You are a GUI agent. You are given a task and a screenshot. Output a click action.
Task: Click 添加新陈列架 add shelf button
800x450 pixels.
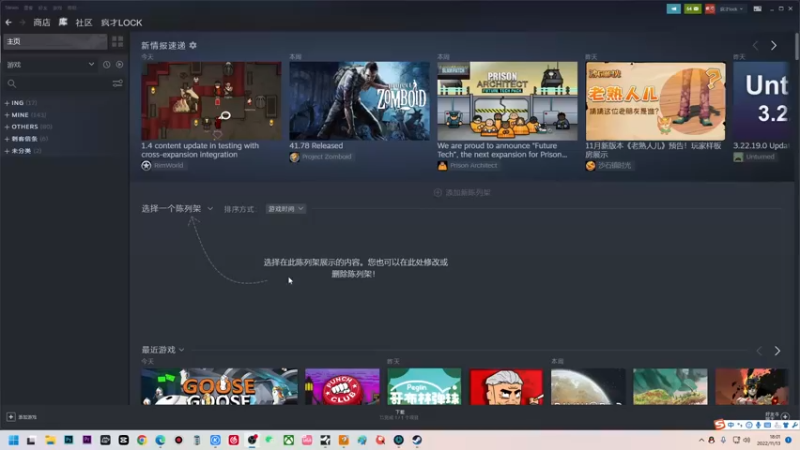click(x=462, y=192)
